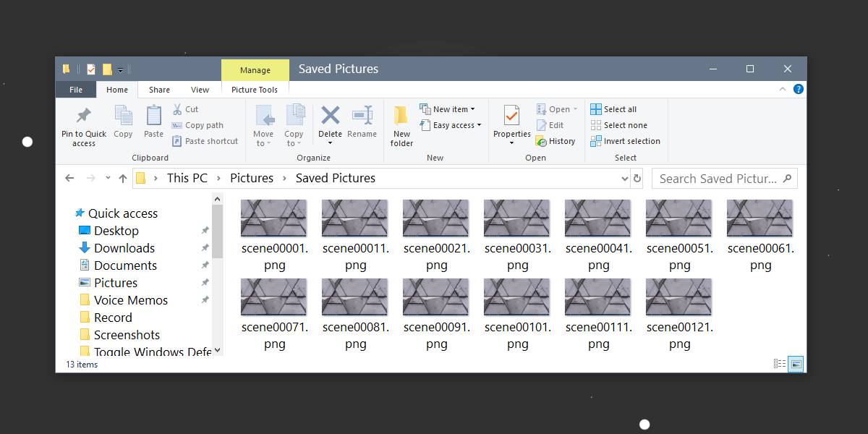Click the red Delete icon
This screenshot has width=868, height=434.
click(331, 116)
